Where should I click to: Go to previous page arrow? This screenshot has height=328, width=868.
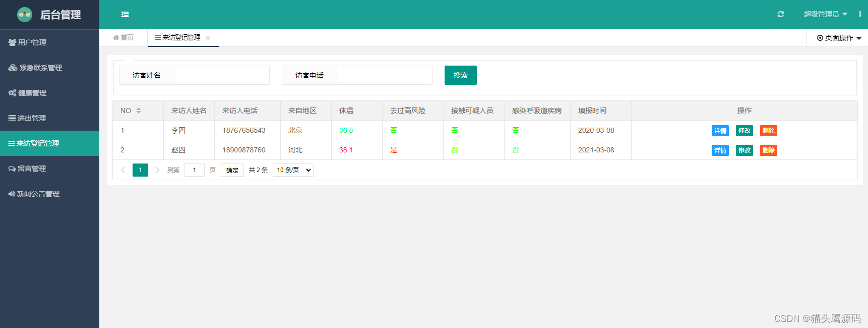tap(123, 170)
